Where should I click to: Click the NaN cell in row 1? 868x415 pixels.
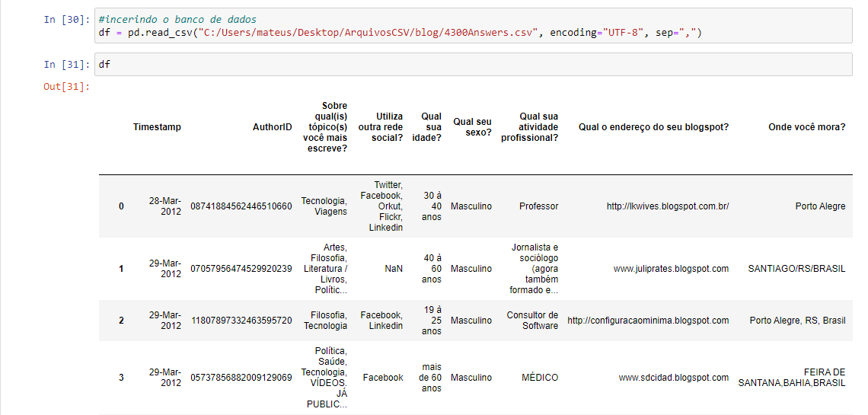(394, 269)
